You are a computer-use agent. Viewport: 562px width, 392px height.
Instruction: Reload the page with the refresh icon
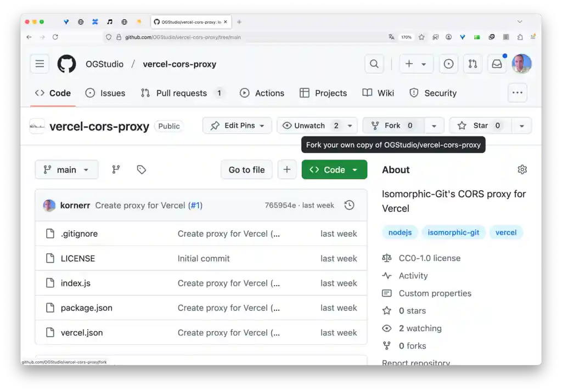point(55,37)
